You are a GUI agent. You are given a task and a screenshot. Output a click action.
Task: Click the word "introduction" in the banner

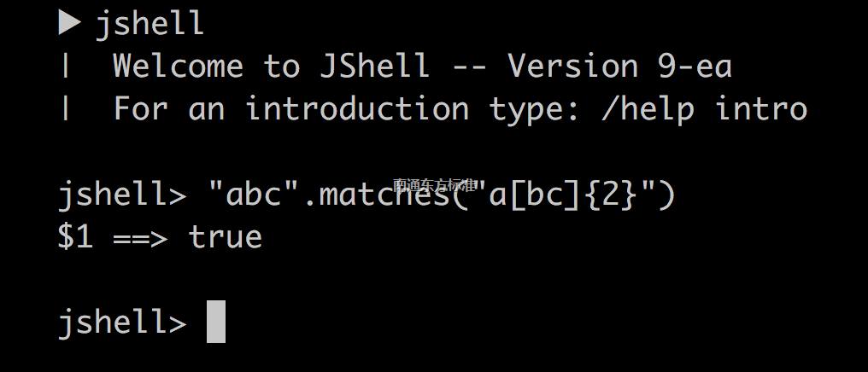tap(358, 108)
